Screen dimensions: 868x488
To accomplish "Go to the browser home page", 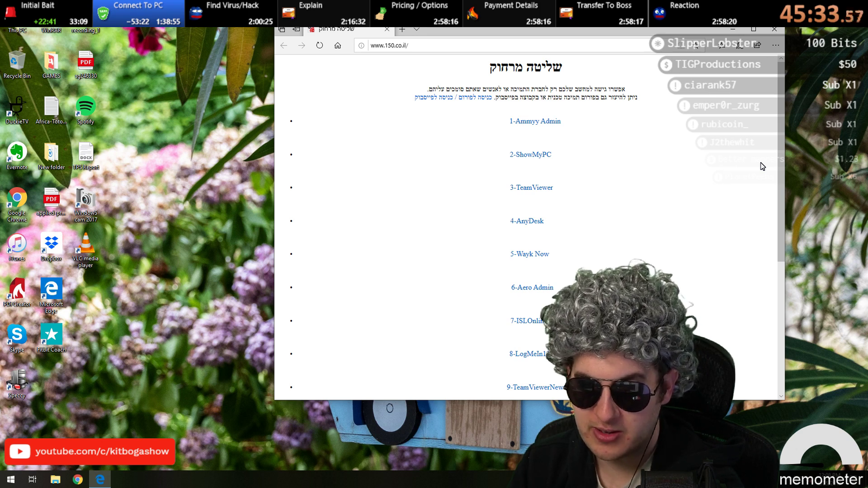I will (x=337, y=46).
